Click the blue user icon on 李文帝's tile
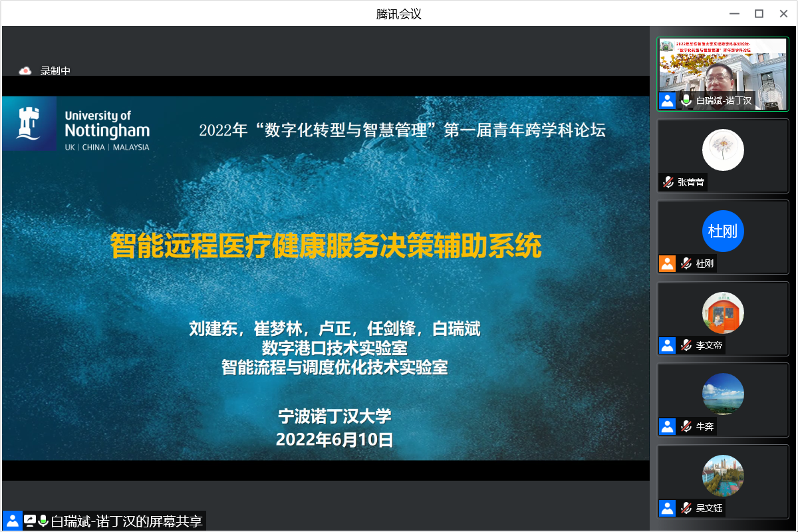This screenshot has width=798, height=532. (x=667, y=345)
